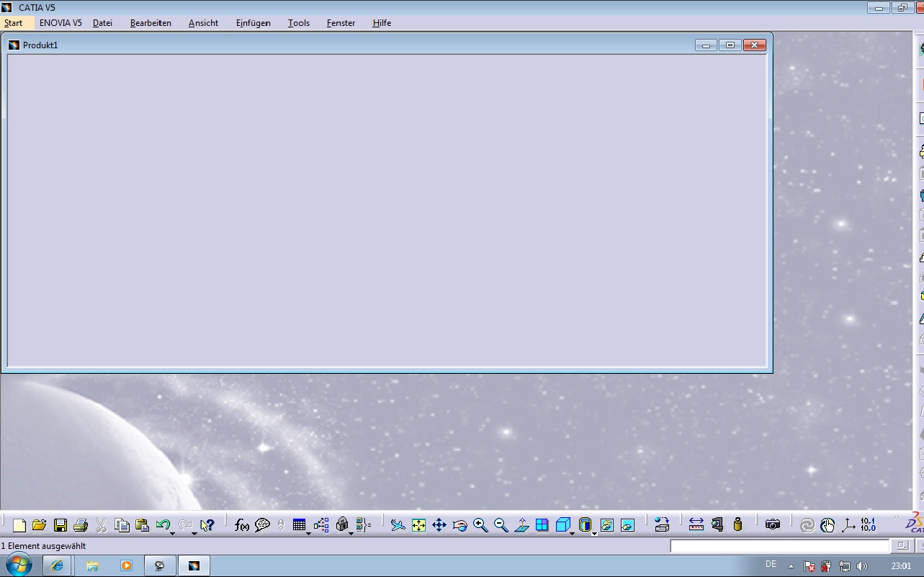The image size is (924, 577).
Task: Click the Isometric View cube icon
Action: tap(563, 525)
